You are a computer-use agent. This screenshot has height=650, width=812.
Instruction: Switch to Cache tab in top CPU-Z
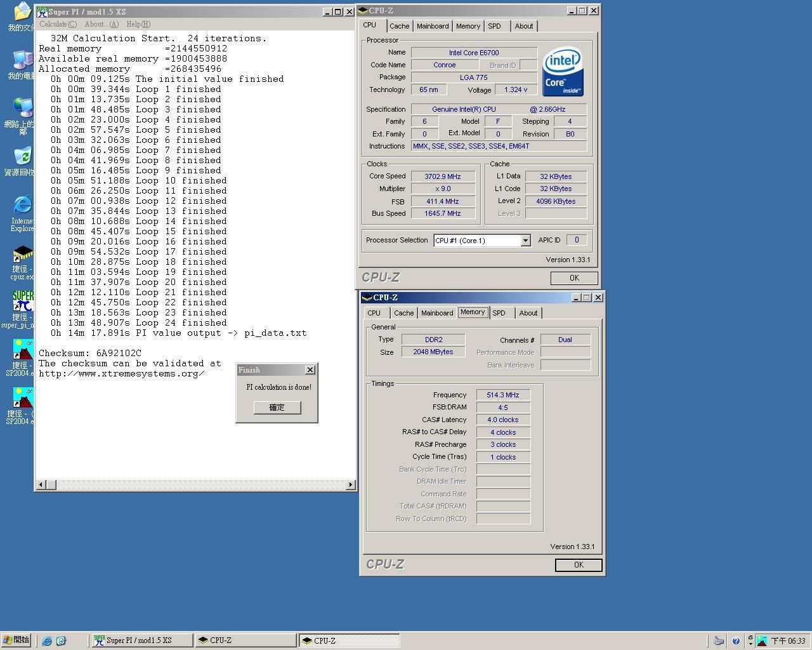(399, 26)
